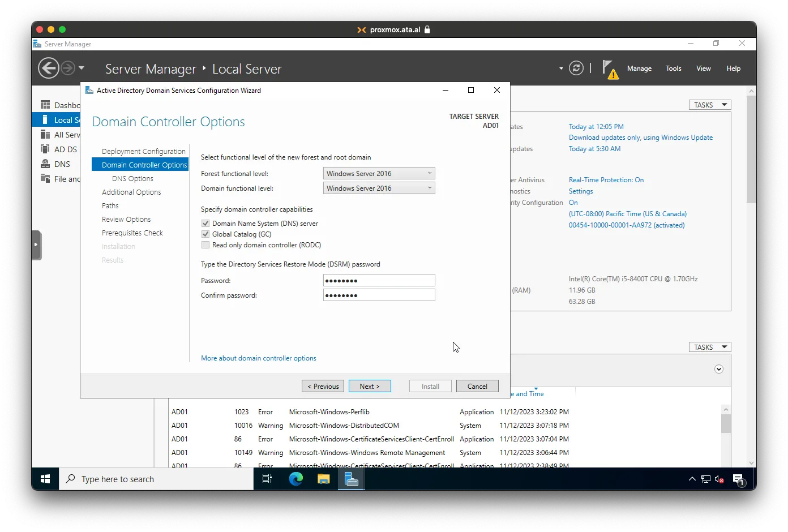The width and height of the screenshot is (788, 532).
Task: Click the Windows Start button
Action: point(45,479)
